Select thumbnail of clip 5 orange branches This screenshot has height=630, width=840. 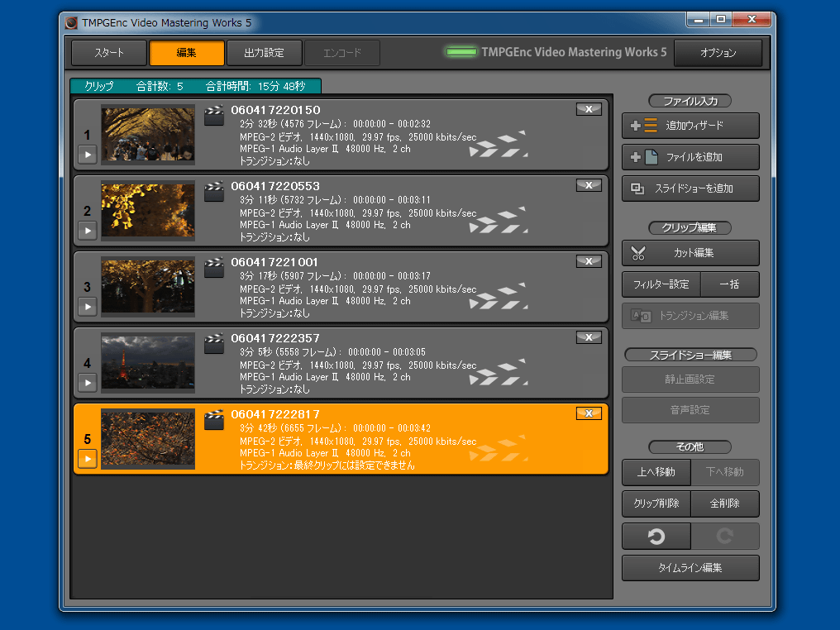click(148, 439)
